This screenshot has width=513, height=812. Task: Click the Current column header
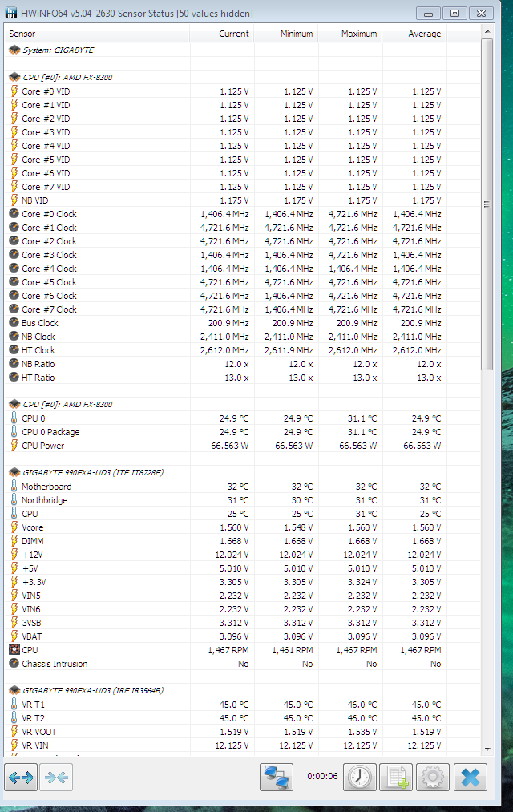tap(221, 34)
